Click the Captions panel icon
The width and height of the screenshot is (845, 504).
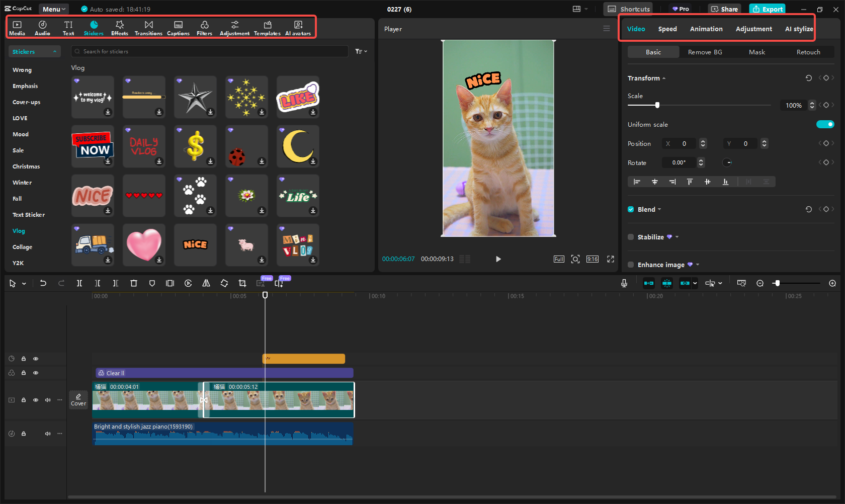[x=178, y=27]
